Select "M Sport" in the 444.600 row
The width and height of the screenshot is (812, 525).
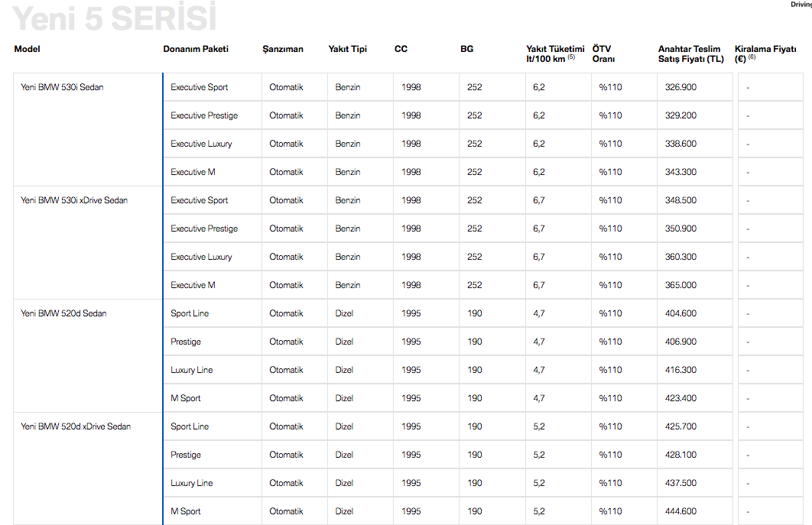pyautogui.click(x=185, y=511)
